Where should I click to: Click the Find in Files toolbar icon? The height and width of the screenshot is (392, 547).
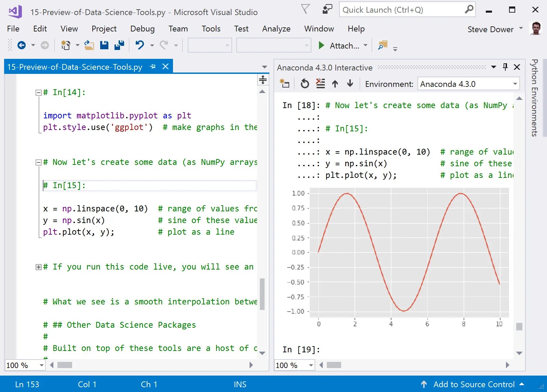383,45
